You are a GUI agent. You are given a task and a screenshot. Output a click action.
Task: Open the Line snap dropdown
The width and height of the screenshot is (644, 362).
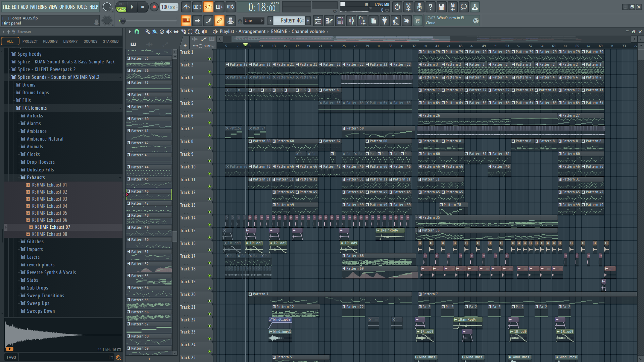[x=253, y=21]
